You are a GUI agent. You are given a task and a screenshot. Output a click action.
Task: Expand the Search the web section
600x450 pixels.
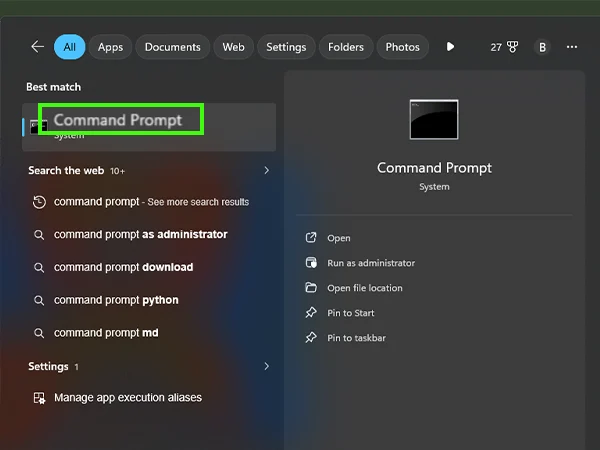tap(267, 170)
